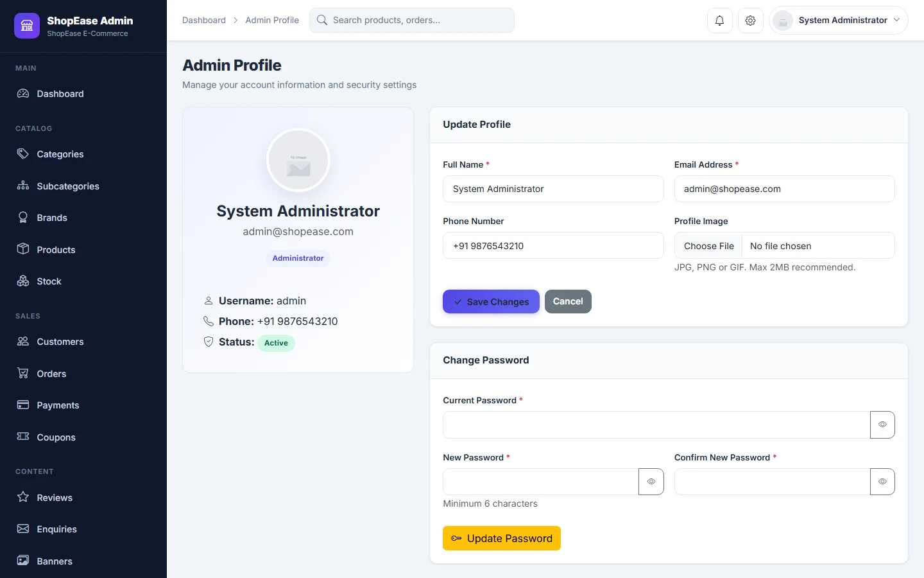Screen dimensions: 924x578
Task: Click the Update Profile card heading
Action: pos(477,125)
